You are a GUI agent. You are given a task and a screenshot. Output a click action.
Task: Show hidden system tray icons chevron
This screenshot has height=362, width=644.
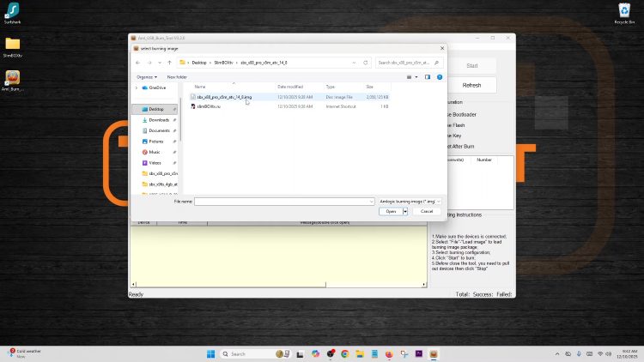[557, 353]
